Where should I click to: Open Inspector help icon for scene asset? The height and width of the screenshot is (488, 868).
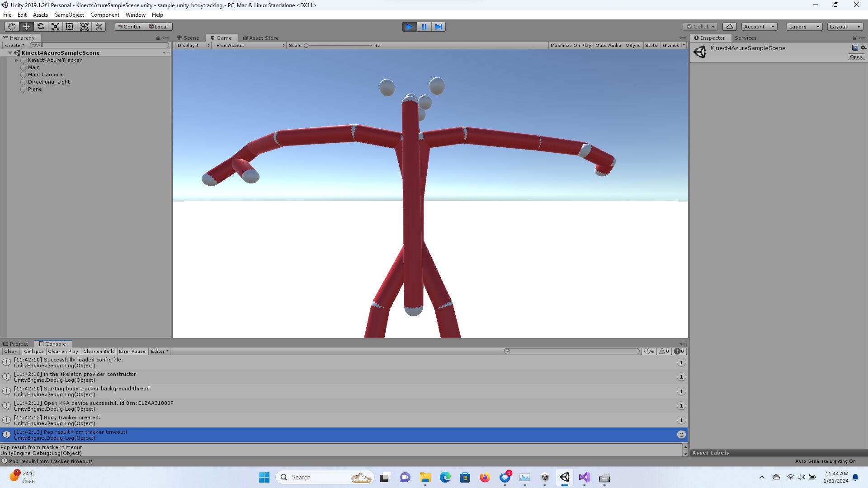854,48
